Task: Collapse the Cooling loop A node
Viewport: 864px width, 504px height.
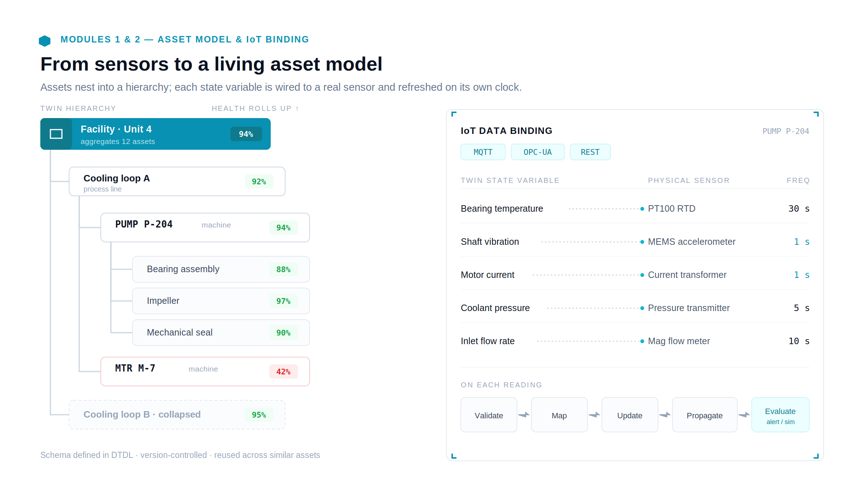Action: [x=177, y=181]
